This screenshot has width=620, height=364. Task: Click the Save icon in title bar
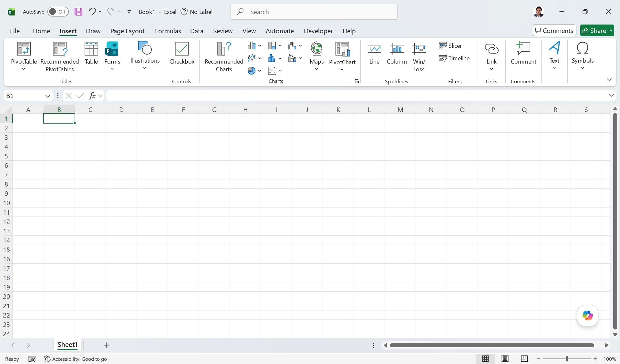[x=78, y=12]
